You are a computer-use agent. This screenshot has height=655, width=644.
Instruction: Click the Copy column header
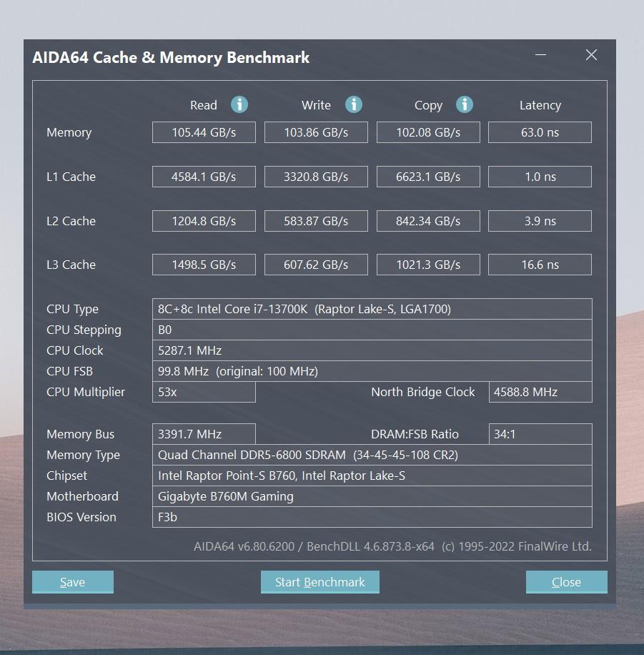[428, 106]
